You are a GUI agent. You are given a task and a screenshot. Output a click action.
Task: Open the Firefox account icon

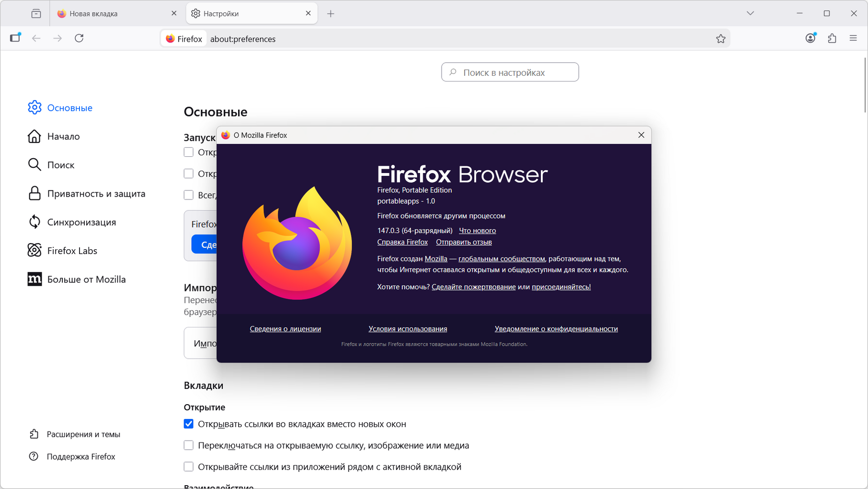coord(810,38)
